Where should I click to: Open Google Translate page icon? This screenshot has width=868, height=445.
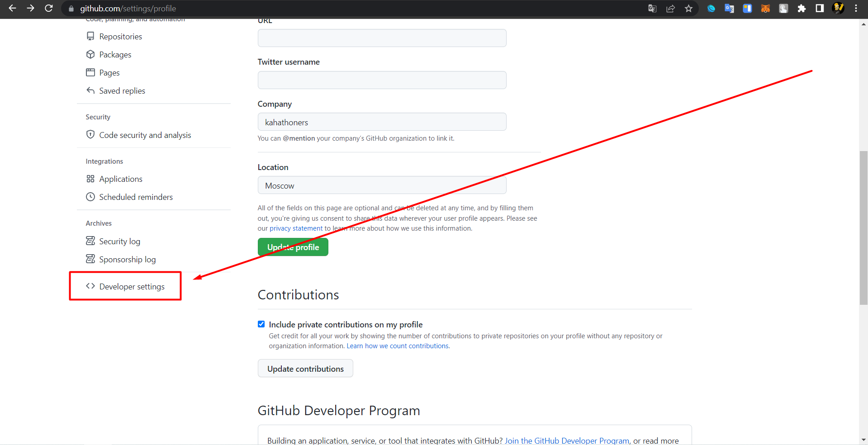click(652, 8)
